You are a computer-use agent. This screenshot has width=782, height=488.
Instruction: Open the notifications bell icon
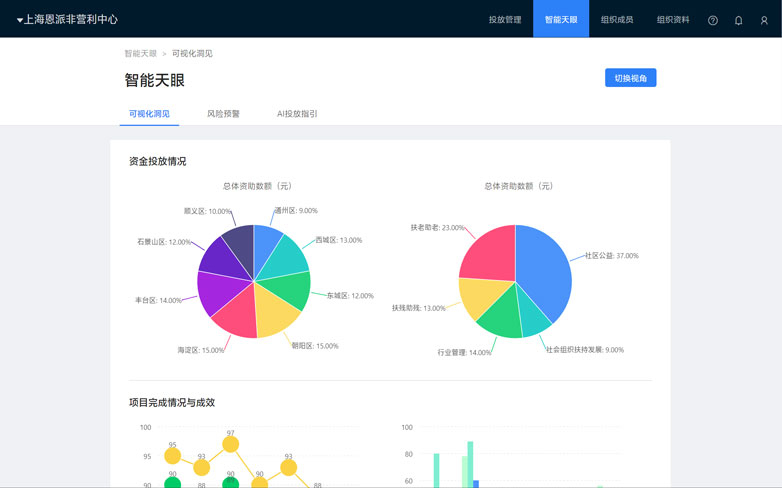(x=739, y=20)
